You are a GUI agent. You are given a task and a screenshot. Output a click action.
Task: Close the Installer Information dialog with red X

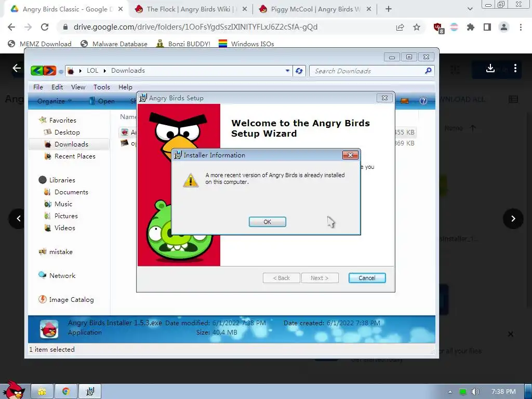(350, 155)
